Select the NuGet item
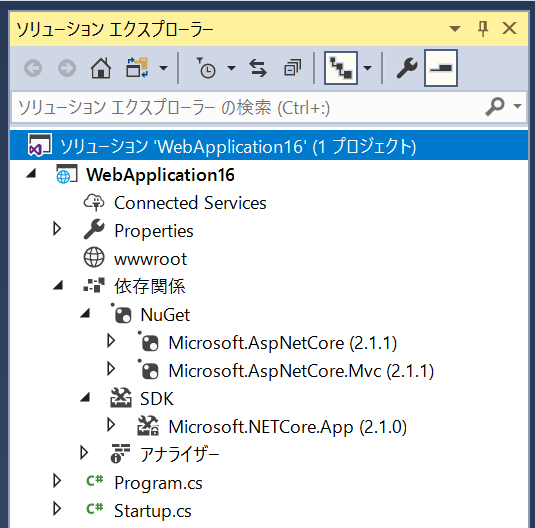535x528 pixels. (x=165, y=315)
